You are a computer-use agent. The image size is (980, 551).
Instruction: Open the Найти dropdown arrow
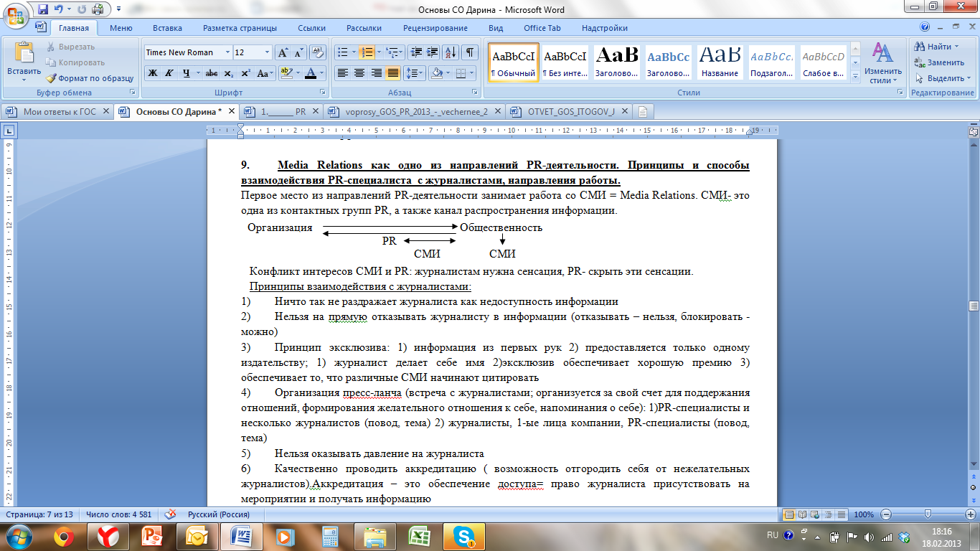956,47
